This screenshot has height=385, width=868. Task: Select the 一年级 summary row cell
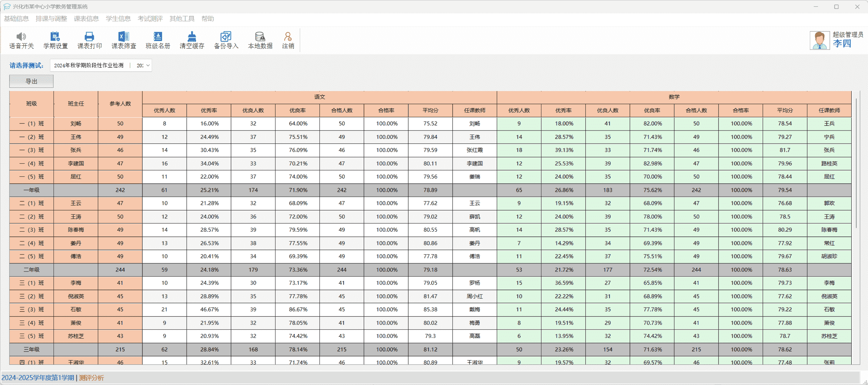(31, 190)
